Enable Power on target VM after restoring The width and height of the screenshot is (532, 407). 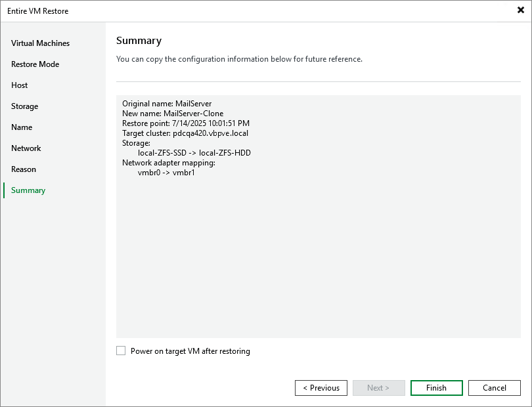pyautogui.click(x=121, y=351)
